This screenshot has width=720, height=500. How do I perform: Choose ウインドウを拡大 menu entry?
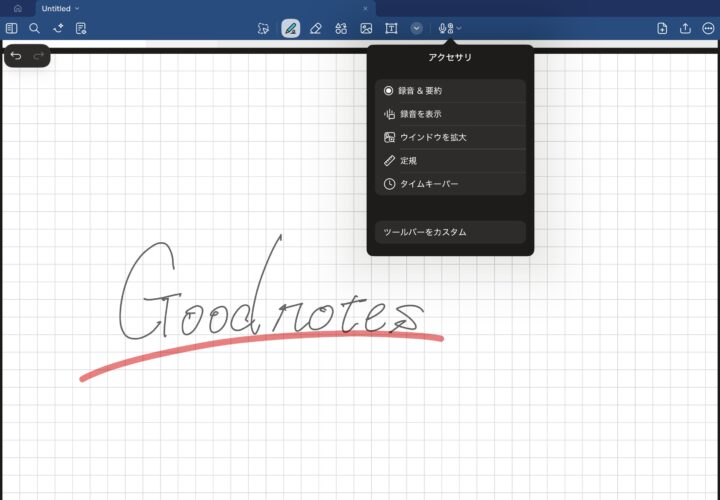tap(450, 137)
